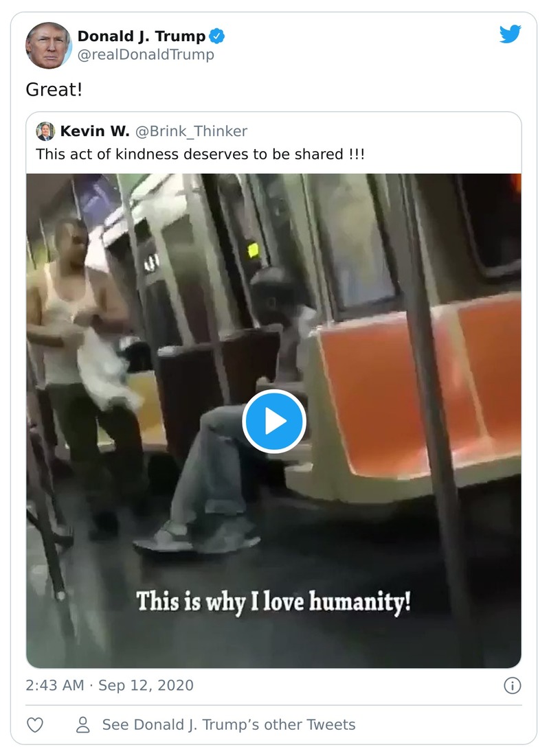549x756 pixels.
Task: See Donald J. Trump's other Tweets
Action: (x=229, y=724)
